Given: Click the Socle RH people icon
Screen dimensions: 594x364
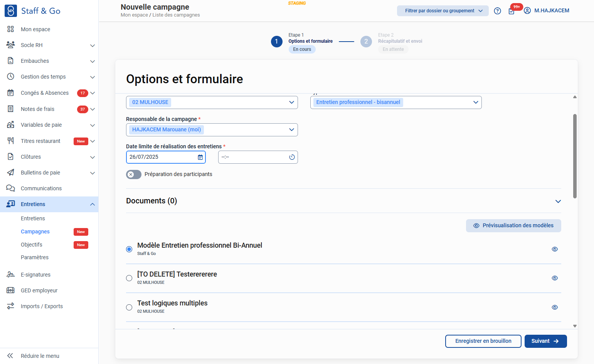Looking at the screenshot, I should coord(11,45).
